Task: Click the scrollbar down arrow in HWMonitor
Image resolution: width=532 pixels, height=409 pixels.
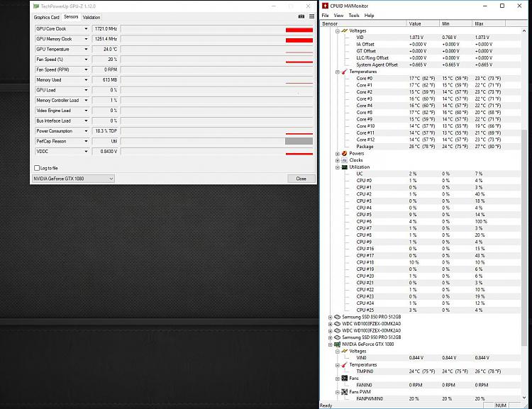Action: click(524, 398)
